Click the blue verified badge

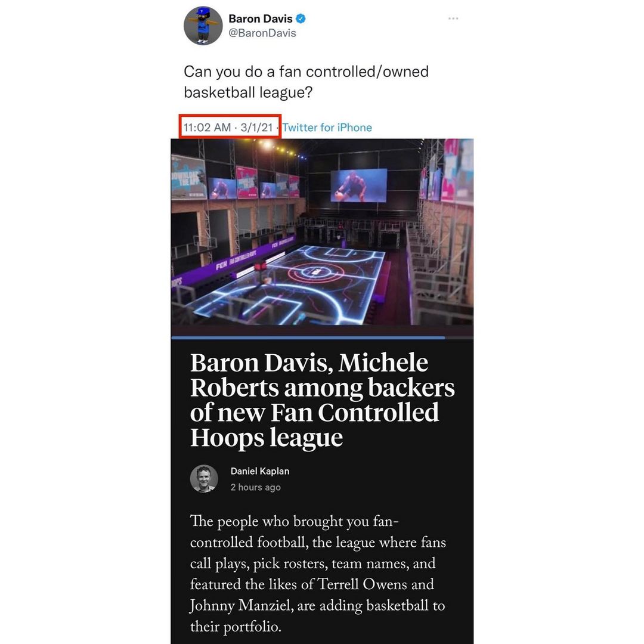pos(301,18)
